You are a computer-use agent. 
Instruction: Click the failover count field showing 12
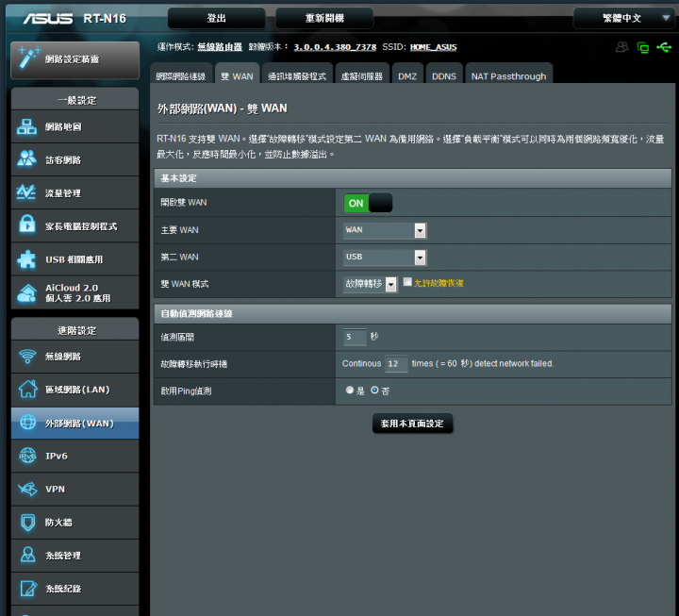[x=396, y=363]
